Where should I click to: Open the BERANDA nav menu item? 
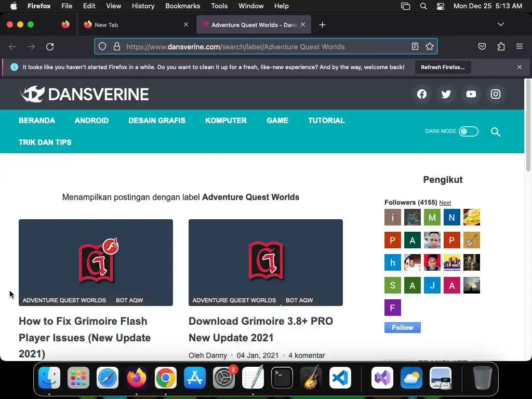click(37, 121)
